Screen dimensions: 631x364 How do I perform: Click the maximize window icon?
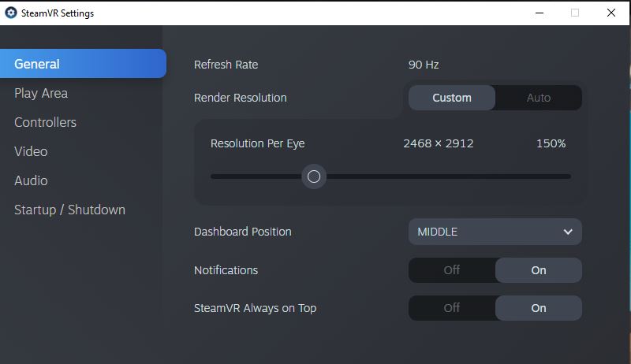(x=575, y=13)
